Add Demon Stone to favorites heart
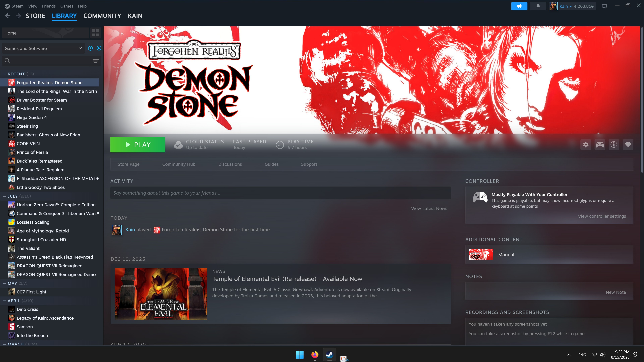Viewport: 644px width, 362px height. (628, 145)
